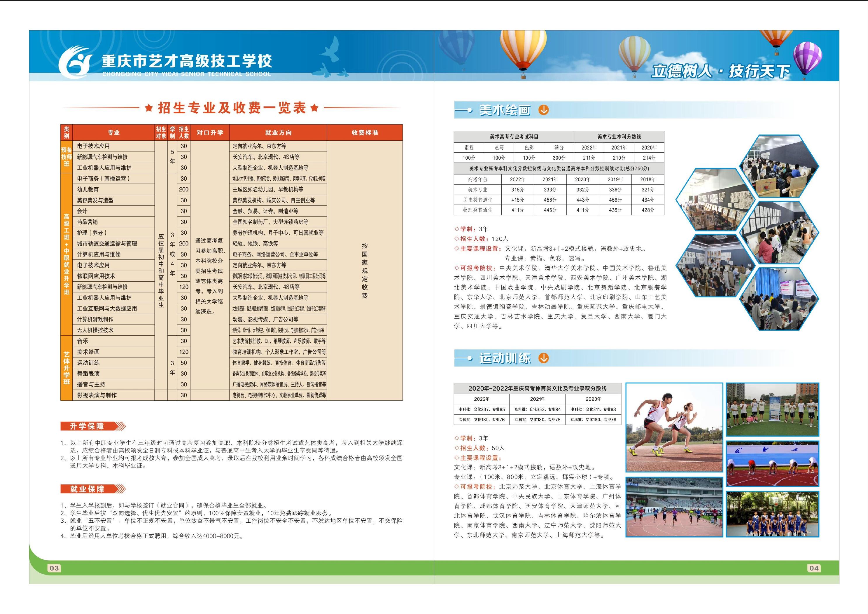Click the 专业 column header
Screen dimensions: 868x614
(x=113, y=132)
